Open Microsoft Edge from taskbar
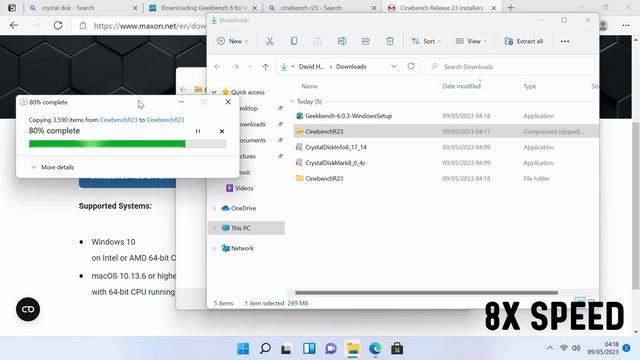640x360 pixels. click(x=375, y=349)
